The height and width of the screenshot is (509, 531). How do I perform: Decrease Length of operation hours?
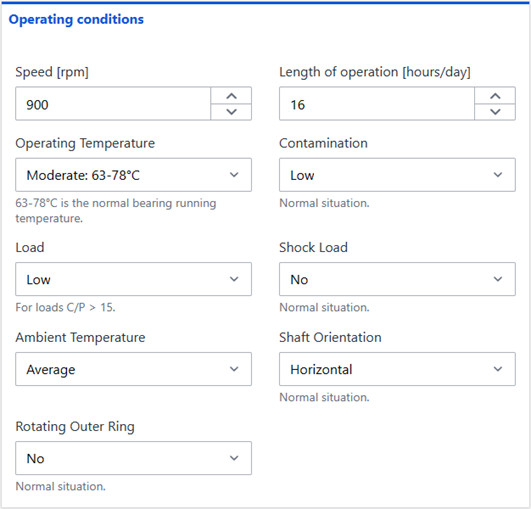pos(495,112)
